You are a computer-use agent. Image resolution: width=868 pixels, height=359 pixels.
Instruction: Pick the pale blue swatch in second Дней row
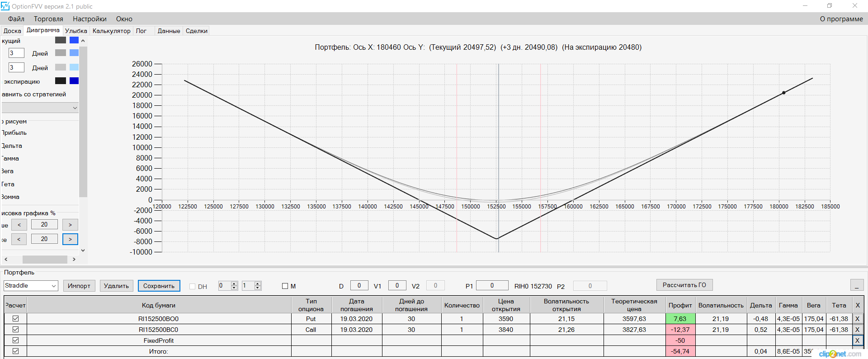pyautogui.click(x=74, y=67)
